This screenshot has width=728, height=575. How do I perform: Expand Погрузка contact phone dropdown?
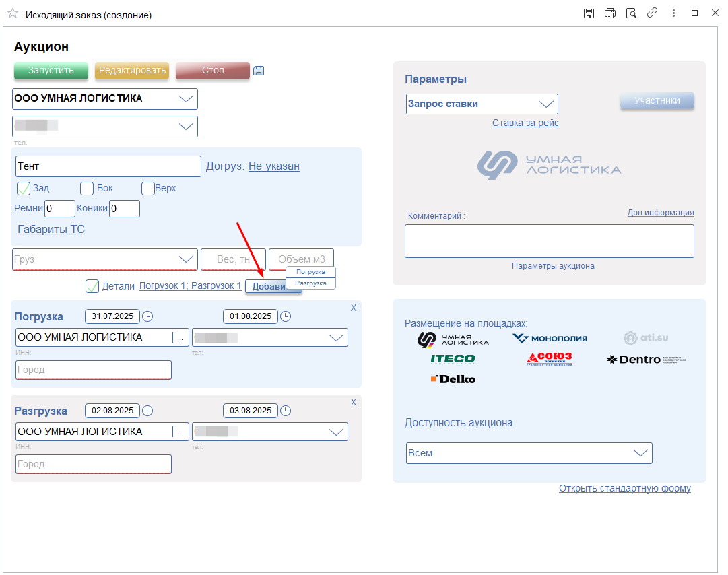click(336, 338)
